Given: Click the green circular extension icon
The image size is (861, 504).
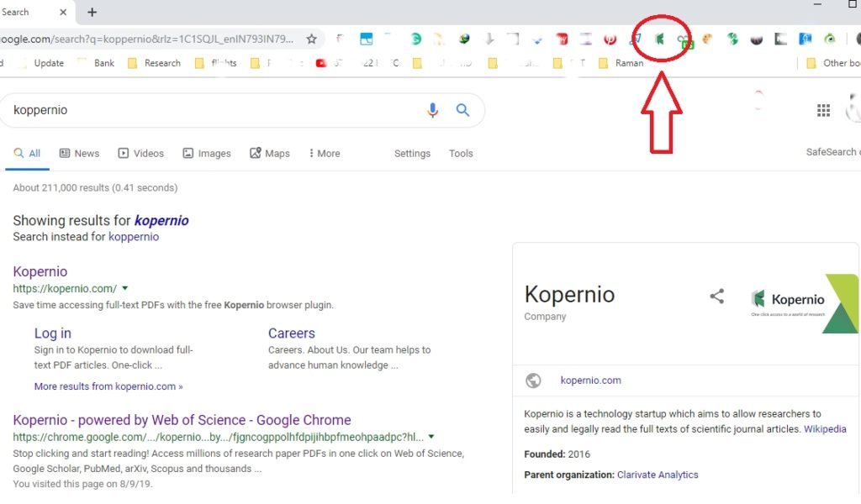Looking at the screenshot, I should (x=415, y=39).
